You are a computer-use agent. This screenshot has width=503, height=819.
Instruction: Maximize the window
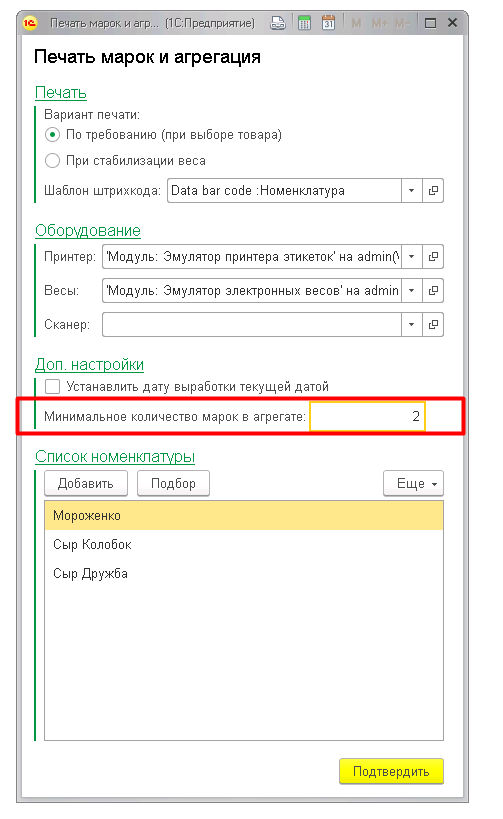point(430,23)
